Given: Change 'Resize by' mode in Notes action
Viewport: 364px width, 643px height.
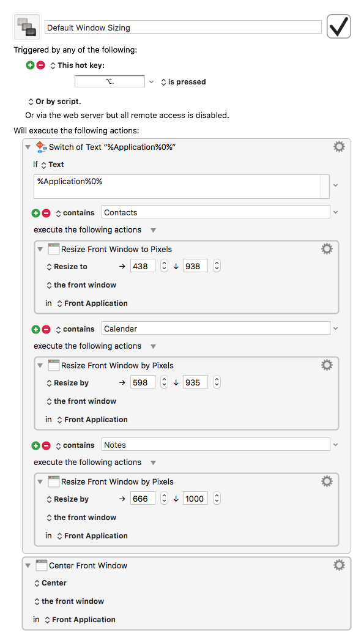Looking at the screenshot, I should point(68,499).
